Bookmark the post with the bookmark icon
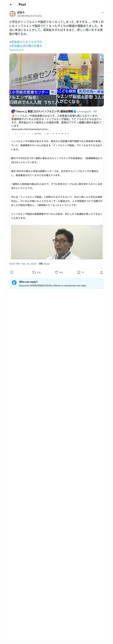113x644 pixels. point(79,272)
